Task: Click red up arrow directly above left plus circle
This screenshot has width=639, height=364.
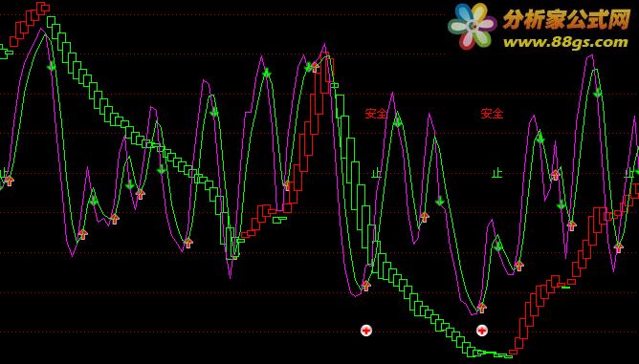Action: tap(366, 286)
